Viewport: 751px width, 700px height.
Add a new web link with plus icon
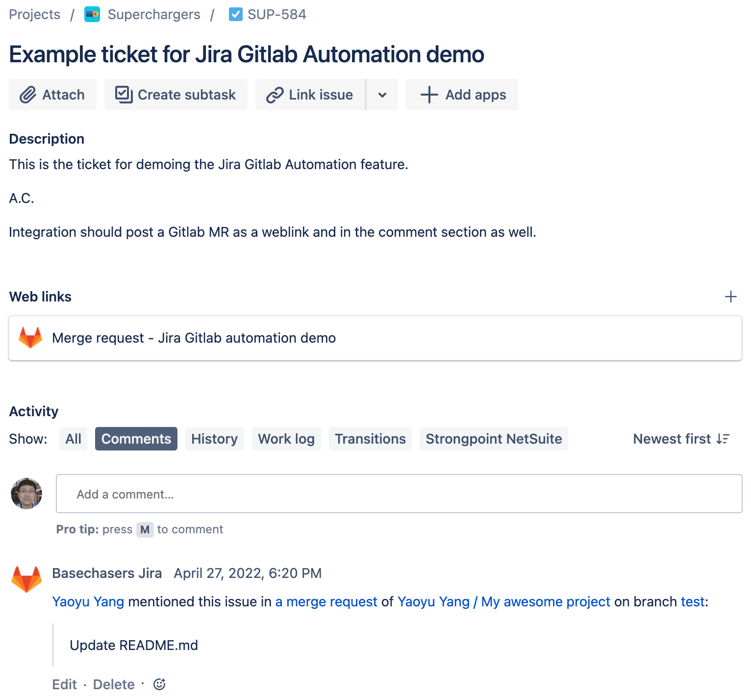(730, 297)
